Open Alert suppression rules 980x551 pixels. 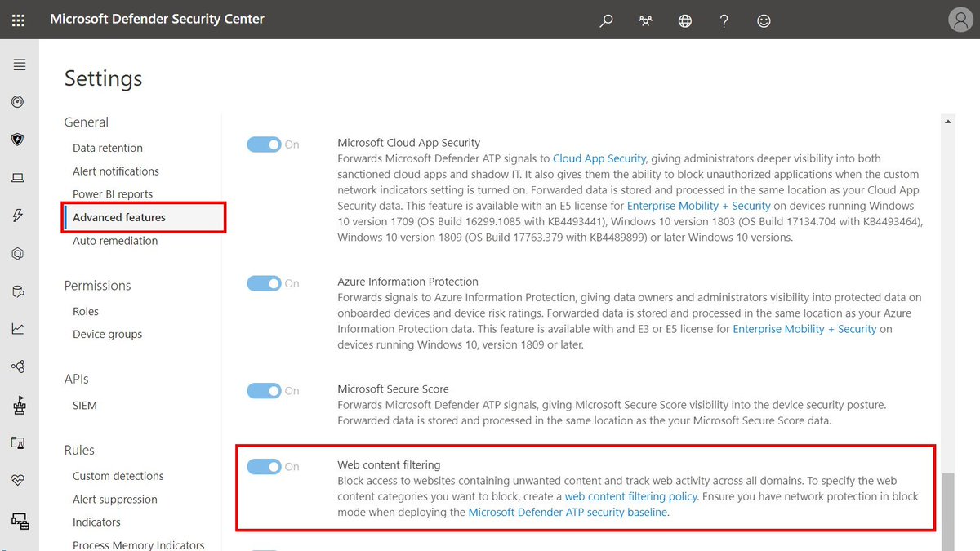coord(115,499)
